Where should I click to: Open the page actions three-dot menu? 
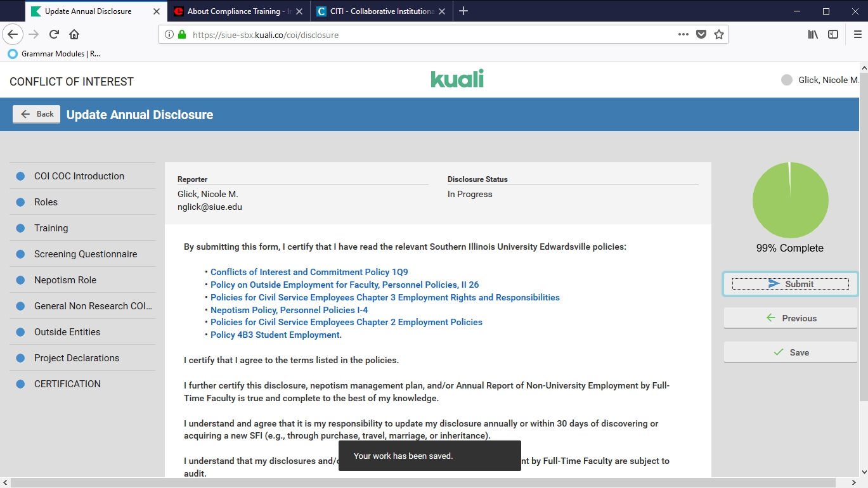point(683,35)
